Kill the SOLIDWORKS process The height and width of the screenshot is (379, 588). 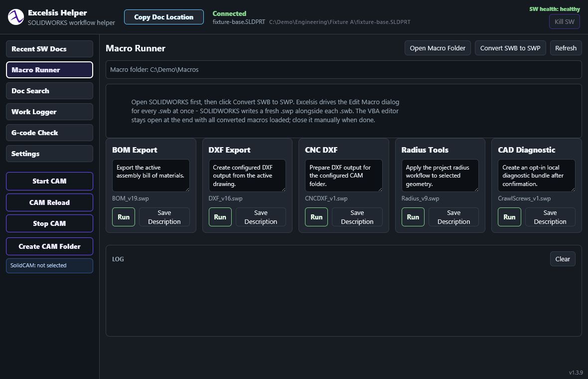click(x=565, y=21)
